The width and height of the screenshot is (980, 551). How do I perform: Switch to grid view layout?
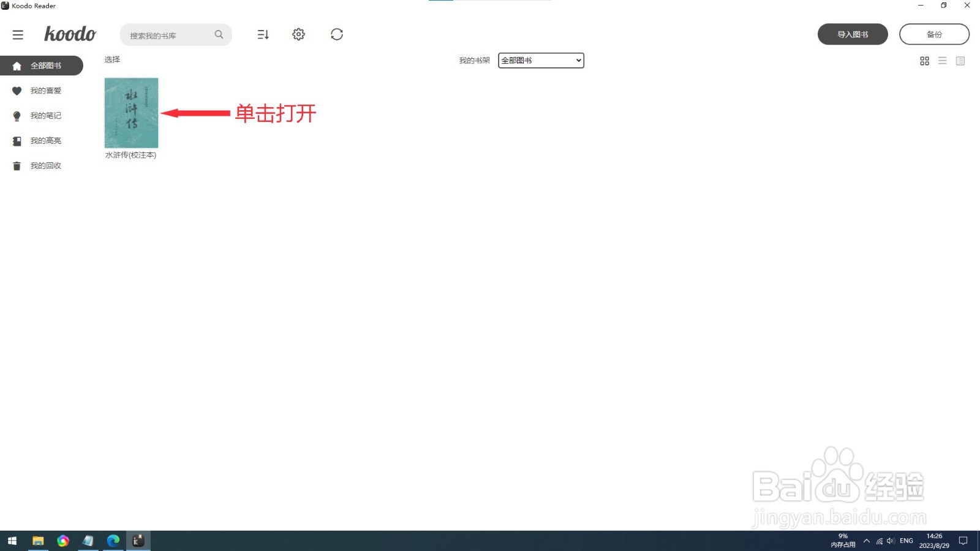[924, 61]
